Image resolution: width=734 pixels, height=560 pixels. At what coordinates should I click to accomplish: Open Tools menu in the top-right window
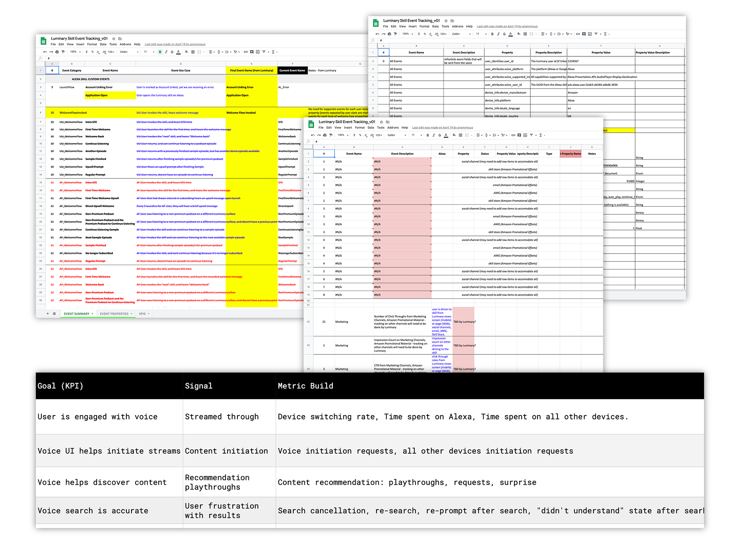click(445, 27)
